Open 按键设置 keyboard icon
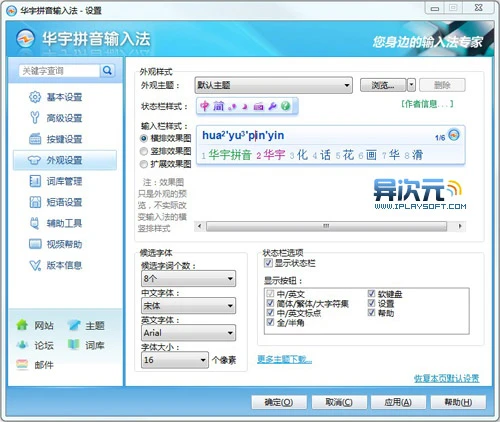The height and width of the screenshot is (422, 500). click(x=35, y=139)
